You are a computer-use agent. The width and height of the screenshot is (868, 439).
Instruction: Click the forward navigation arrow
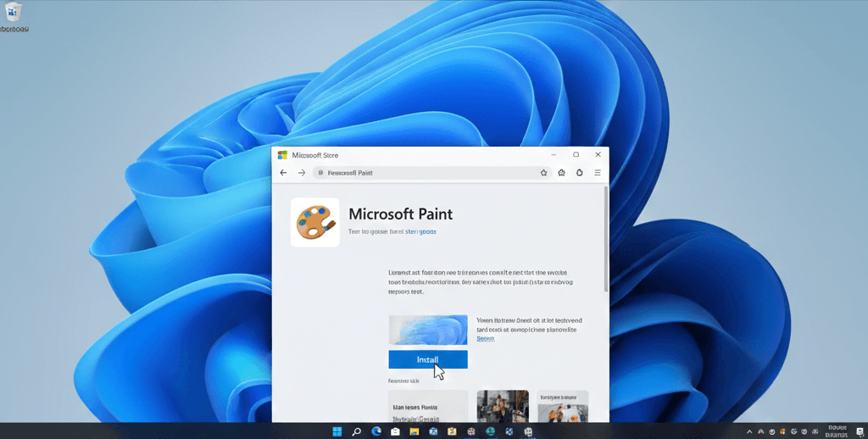302,173
